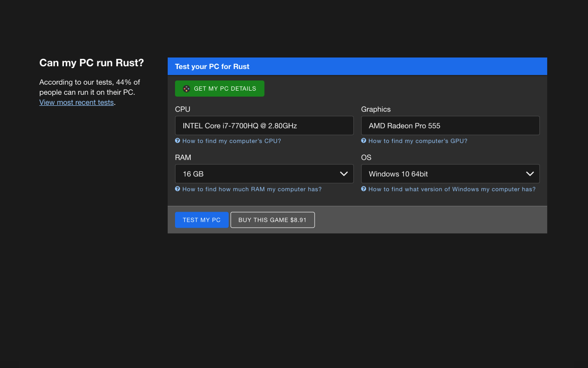Screen dimensions: 588x368
Task: Click the RAM field label
Action: coord(183,158)
